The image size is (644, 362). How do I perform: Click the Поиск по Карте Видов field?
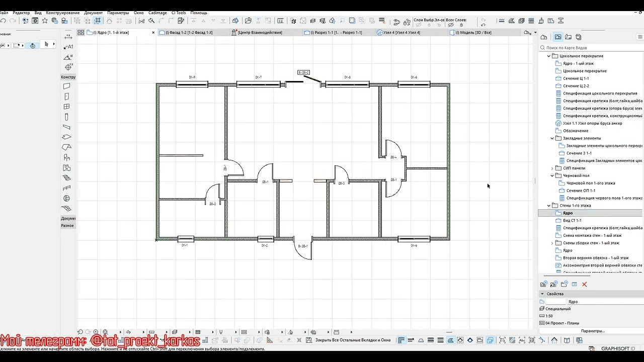(591, 48)
